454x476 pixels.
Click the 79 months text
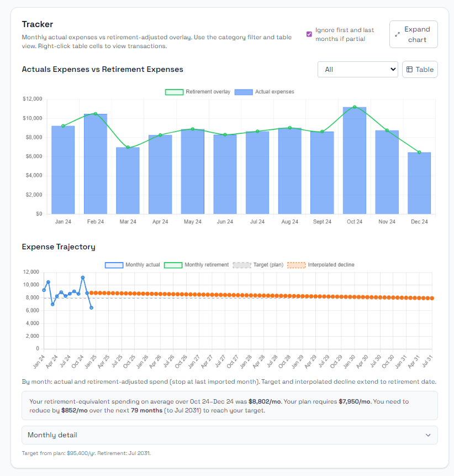click(x=146, y=410)
